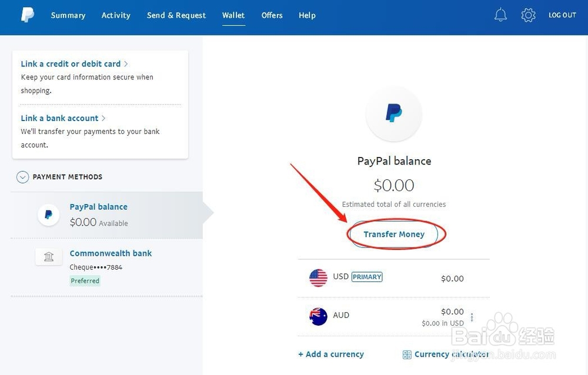The width and height of the screenshot is (588, 375).
Task: Open the settings gear icon
Action: 528,15
